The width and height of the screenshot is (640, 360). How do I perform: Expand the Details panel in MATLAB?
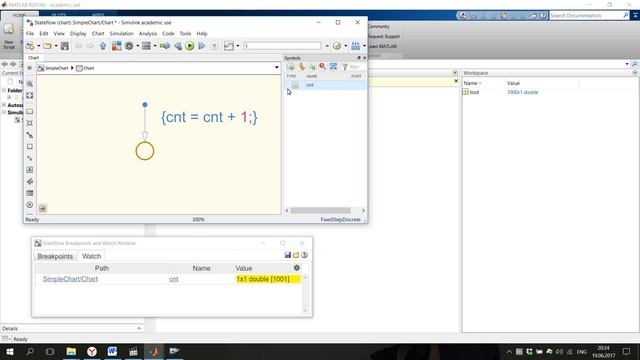point(139,328)
